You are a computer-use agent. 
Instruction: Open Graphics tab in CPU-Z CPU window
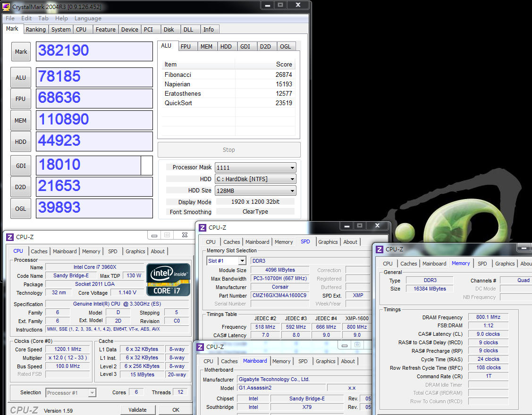[135, 251]
